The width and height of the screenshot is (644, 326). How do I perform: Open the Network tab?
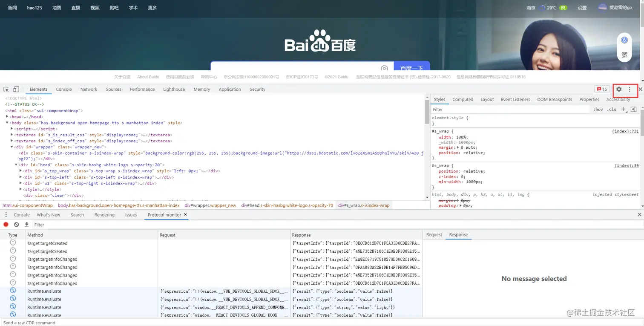[89, 89]
